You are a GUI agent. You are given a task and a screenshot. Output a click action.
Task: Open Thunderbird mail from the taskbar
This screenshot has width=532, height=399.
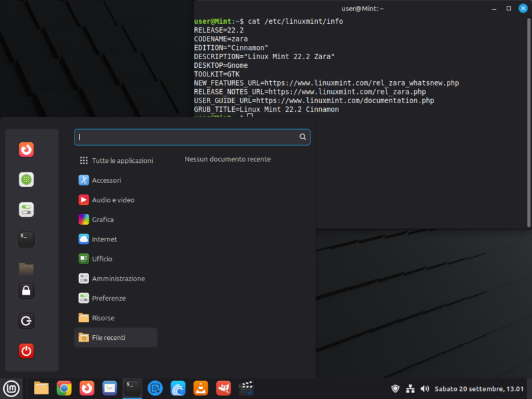(x=109, y=388)
